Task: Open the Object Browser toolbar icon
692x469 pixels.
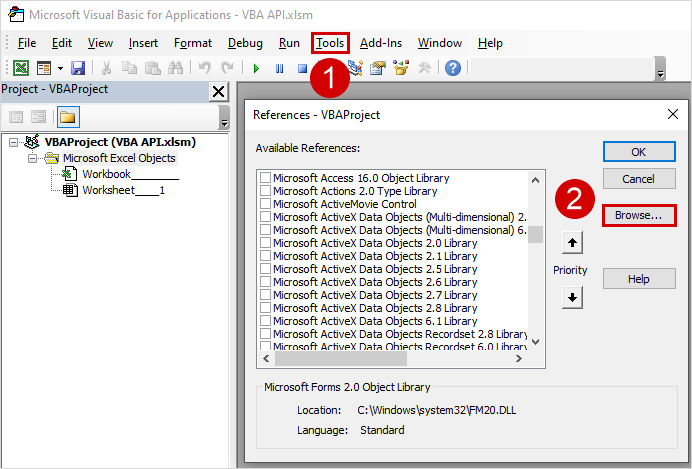Action: click(401, 68)
